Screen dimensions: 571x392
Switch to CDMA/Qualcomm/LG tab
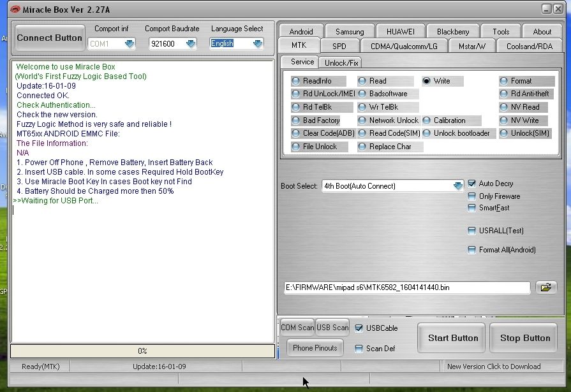click(x=404, y=47)
